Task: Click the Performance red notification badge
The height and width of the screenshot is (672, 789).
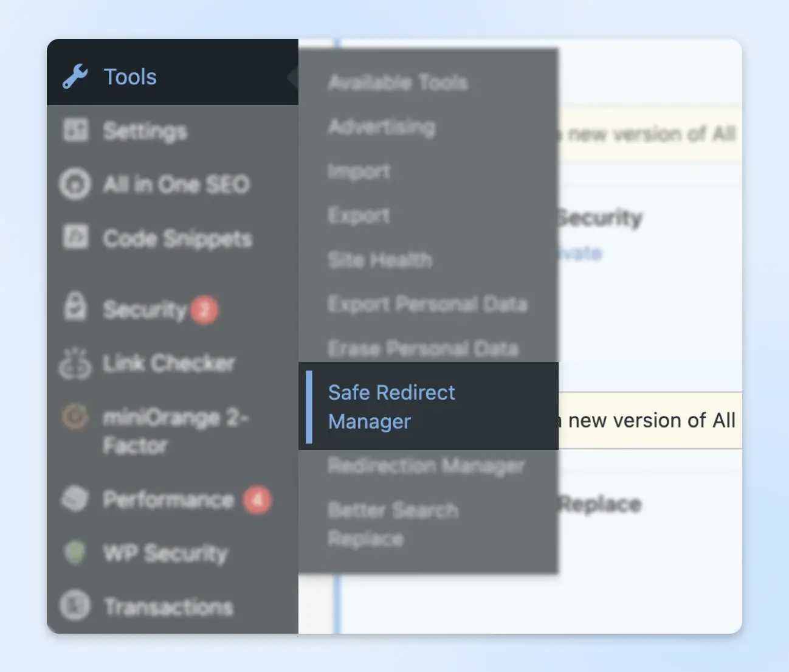Action: pyautogui.click(x=257, y=500)
